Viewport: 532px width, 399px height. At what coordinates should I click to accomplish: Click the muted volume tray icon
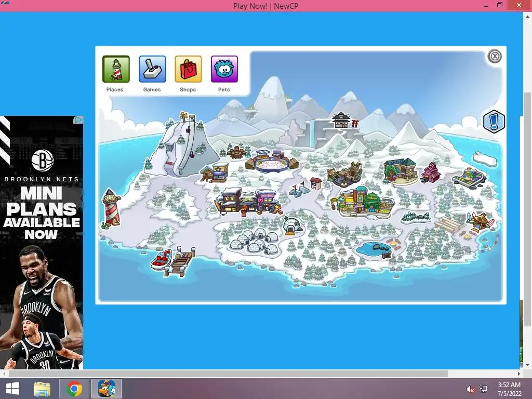470,389
